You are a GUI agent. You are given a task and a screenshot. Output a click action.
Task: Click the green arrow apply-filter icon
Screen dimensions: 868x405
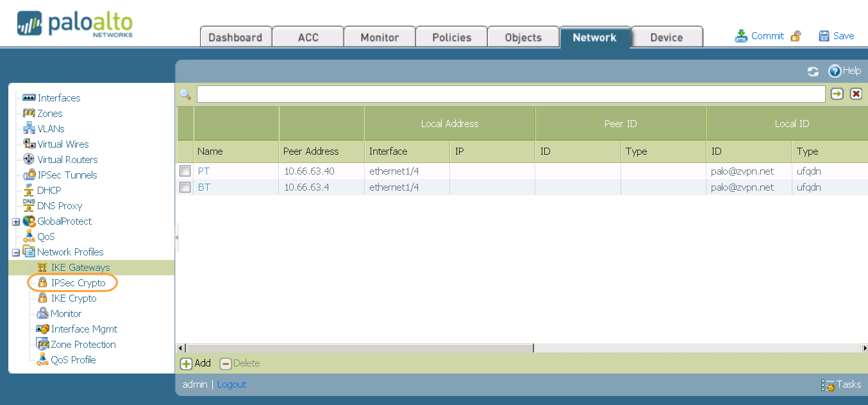coord(837,94)
